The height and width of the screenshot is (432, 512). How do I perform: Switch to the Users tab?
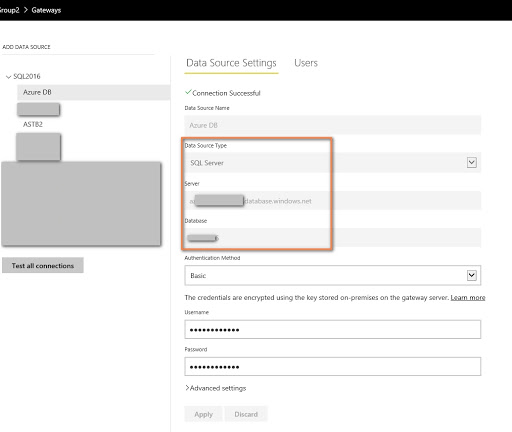pyautogui.click(x=306, y=63)
